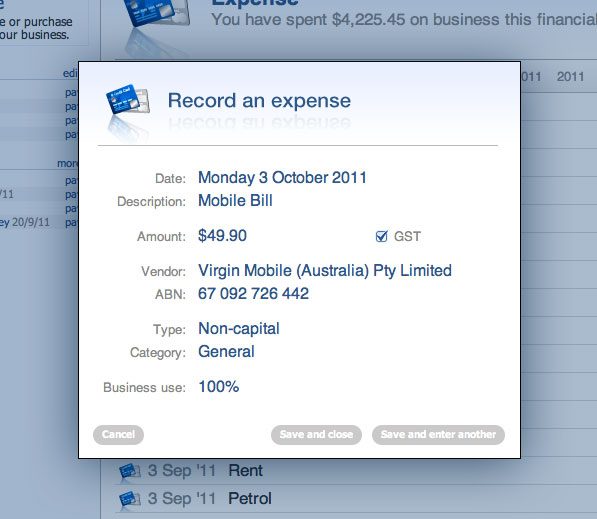Viewport: 597px width, 519px height.
Task: Click the large Expense card icon in background
Action: (156, 13)
